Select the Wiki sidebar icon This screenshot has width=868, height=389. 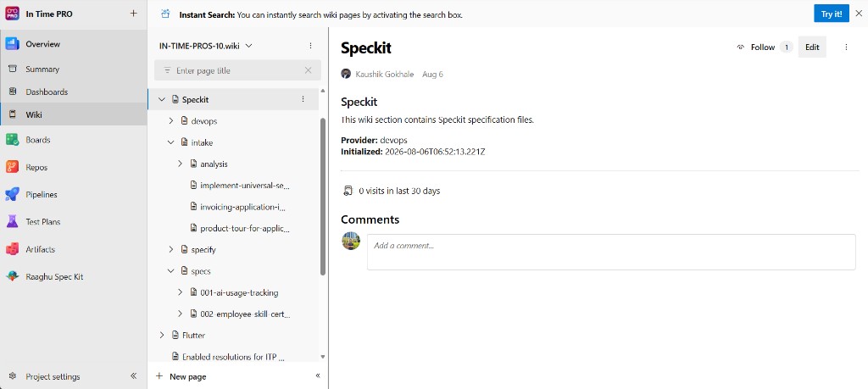coord(12,114)
